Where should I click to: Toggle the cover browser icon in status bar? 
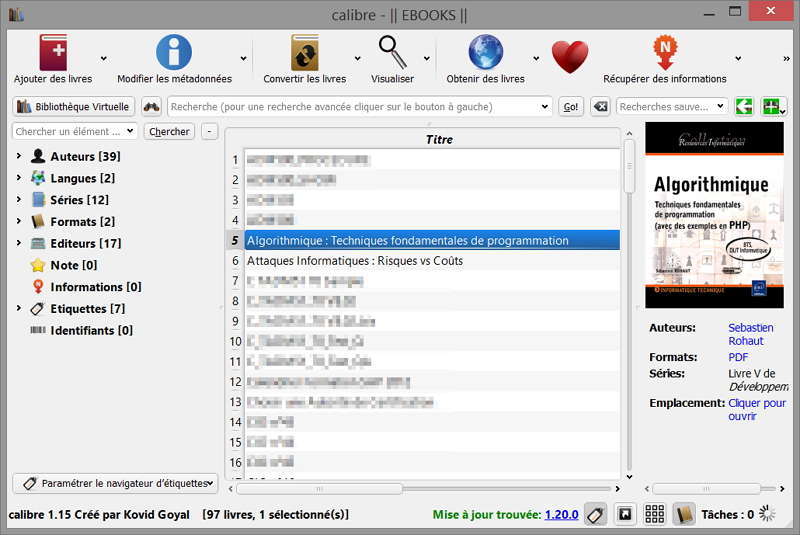click(x=624, y=514)
